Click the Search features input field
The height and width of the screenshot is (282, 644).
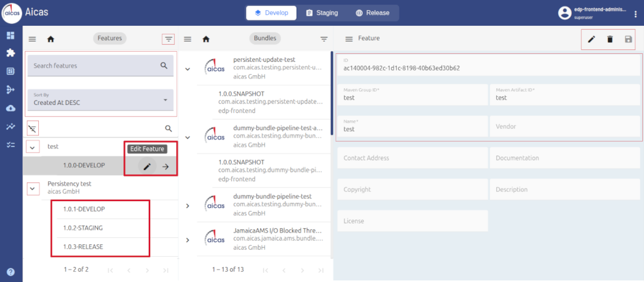94,66
